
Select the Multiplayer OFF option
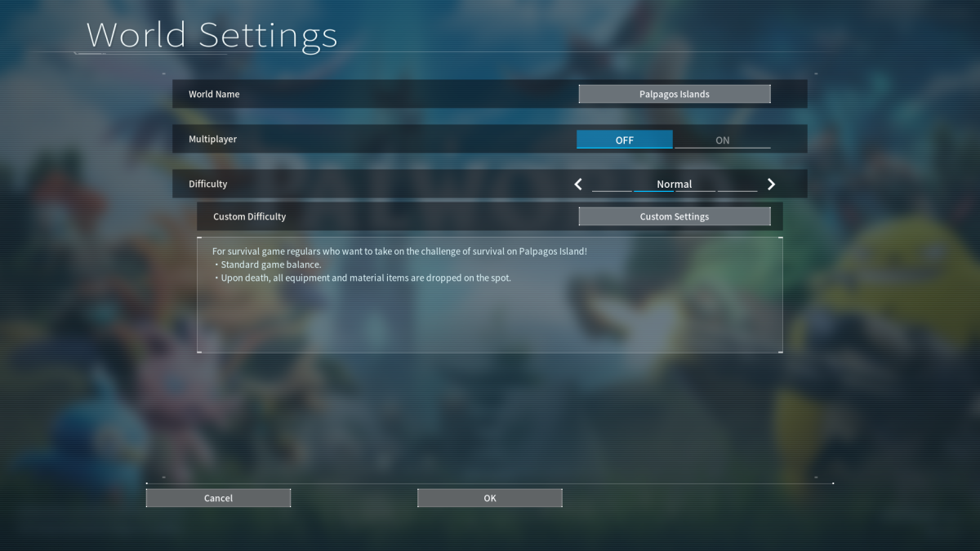[625, 140]
